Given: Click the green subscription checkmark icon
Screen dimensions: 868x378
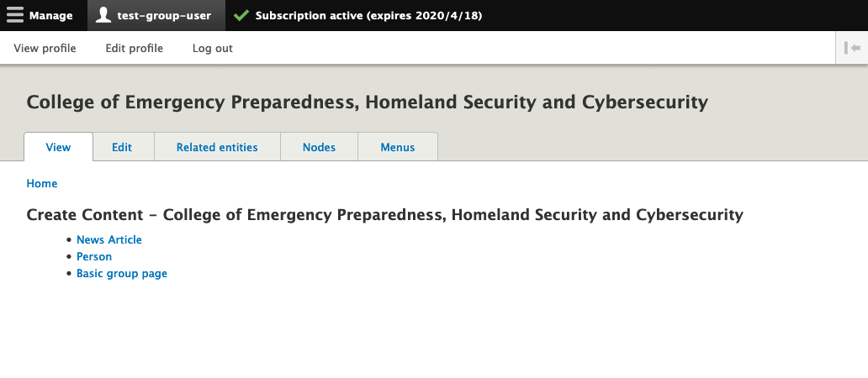Looking at the screenshot, I should pyautogui.click(x=241, y=15).
